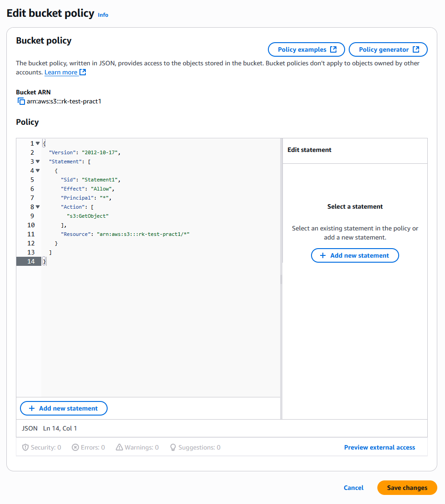The height and width of the screenshot is (504, 445).
Task: Click the editor panel resize divider
Action: (x=282, y=279)
